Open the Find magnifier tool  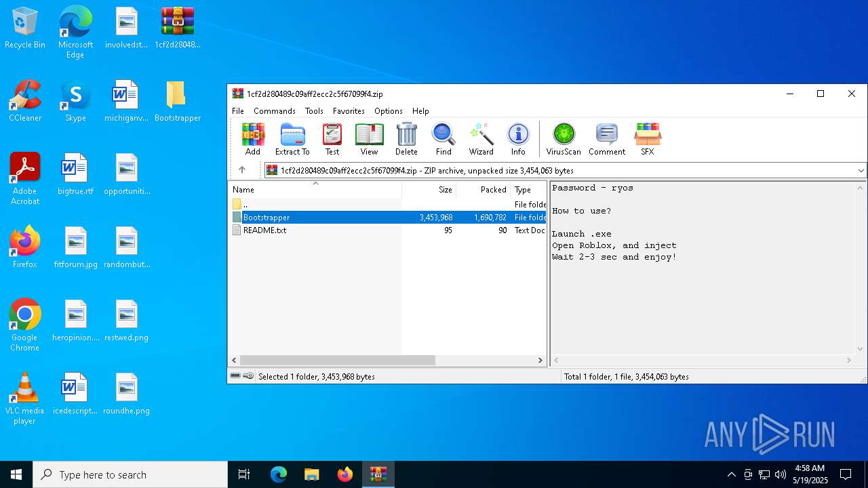click(443, 140)
